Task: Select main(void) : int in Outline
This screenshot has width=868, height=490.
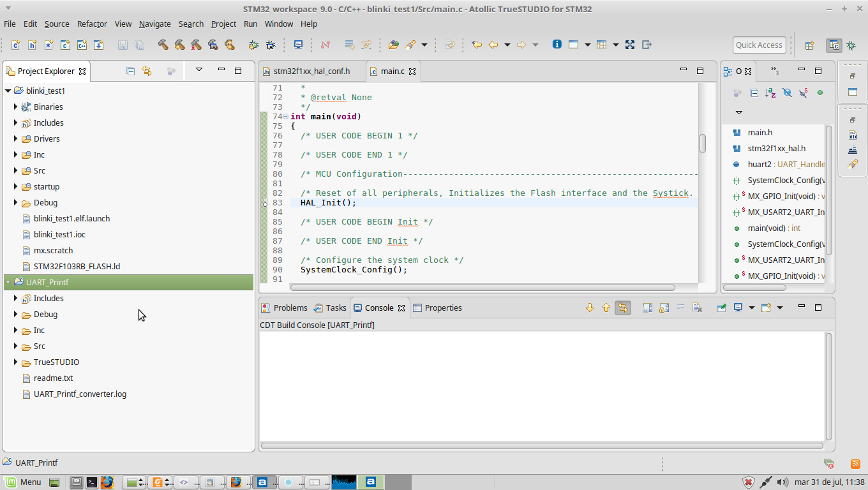Action: (x=774, y=228)
